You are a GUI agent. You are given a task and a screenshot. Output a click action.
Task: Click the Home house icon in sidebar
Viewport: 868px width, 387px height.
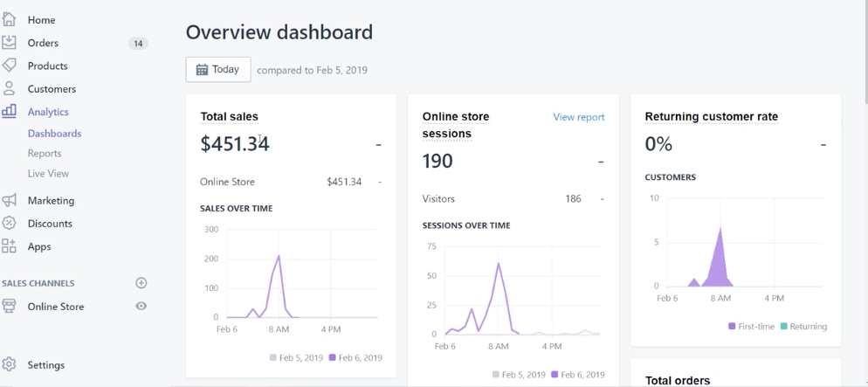pos(9,19)
